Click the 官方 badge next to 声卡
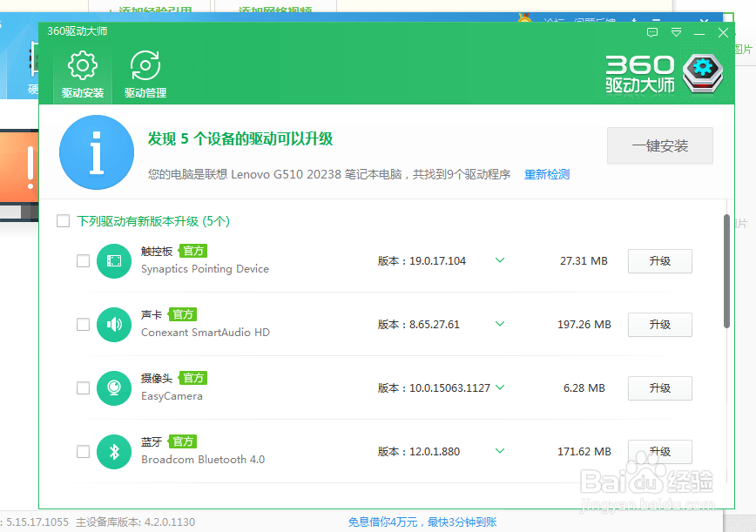 (182, 314)
